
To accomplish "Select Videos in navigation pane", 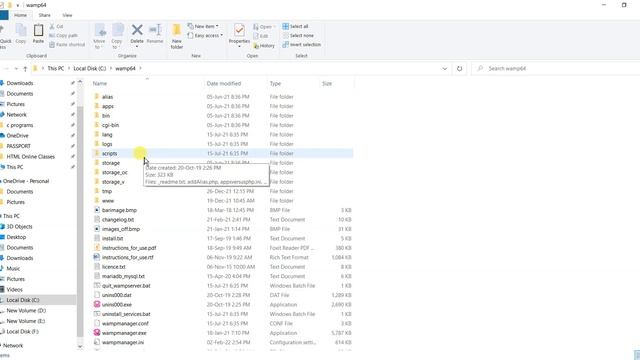I will click(x=14, y=289).
